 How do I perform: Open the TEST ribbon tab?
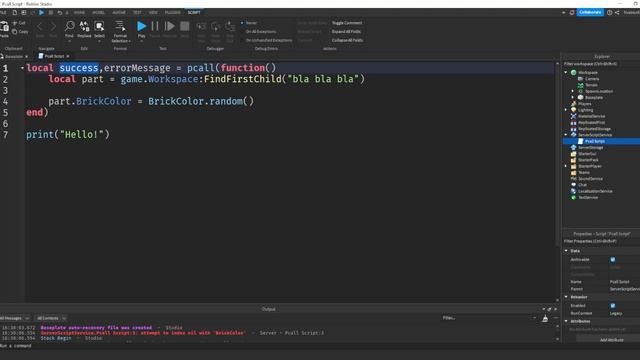tap(137, 13)
